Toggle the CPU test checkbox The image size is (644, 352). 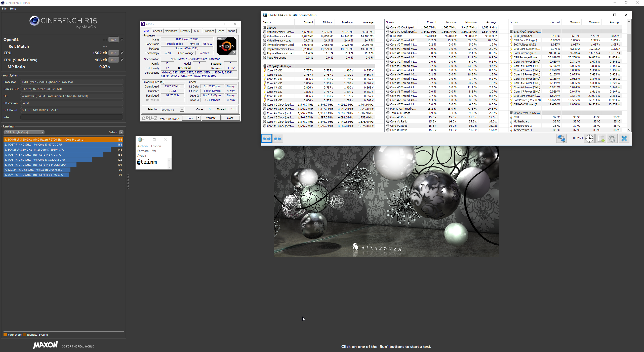pyautogui.click(x=122, y=53)
